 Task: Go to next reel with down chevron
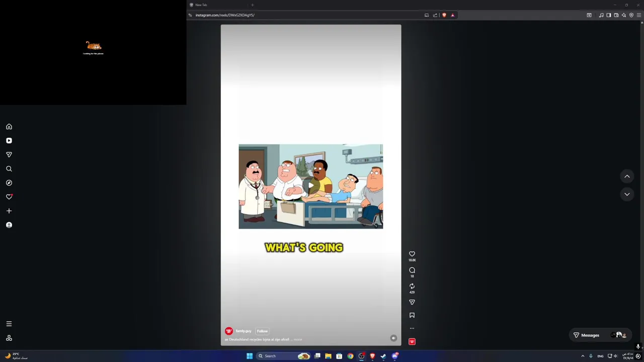(627, 194)
